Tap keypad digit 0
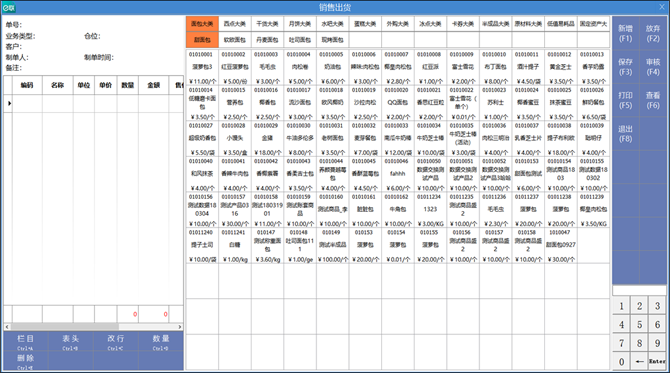 [x=621, y=361]
